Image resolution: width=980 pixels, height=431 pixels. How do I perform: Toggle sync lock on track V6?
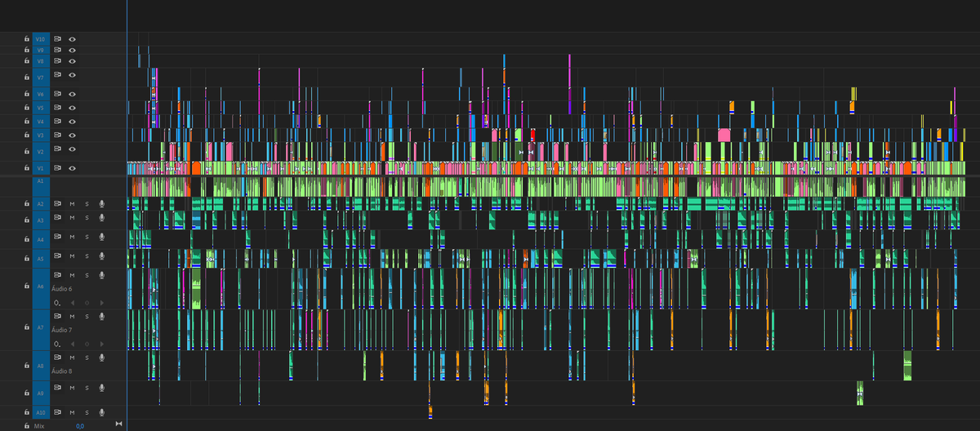pos(58,94)
